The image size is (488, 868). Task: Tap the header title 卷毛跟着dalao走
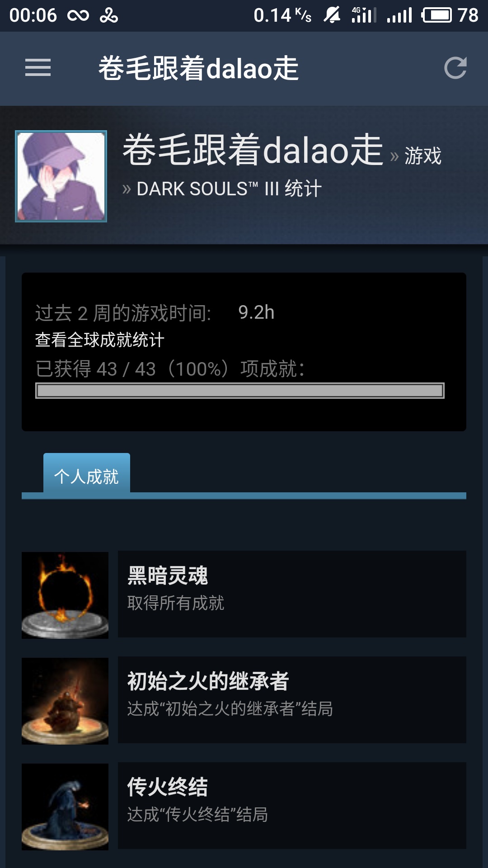tap(198, 68)
